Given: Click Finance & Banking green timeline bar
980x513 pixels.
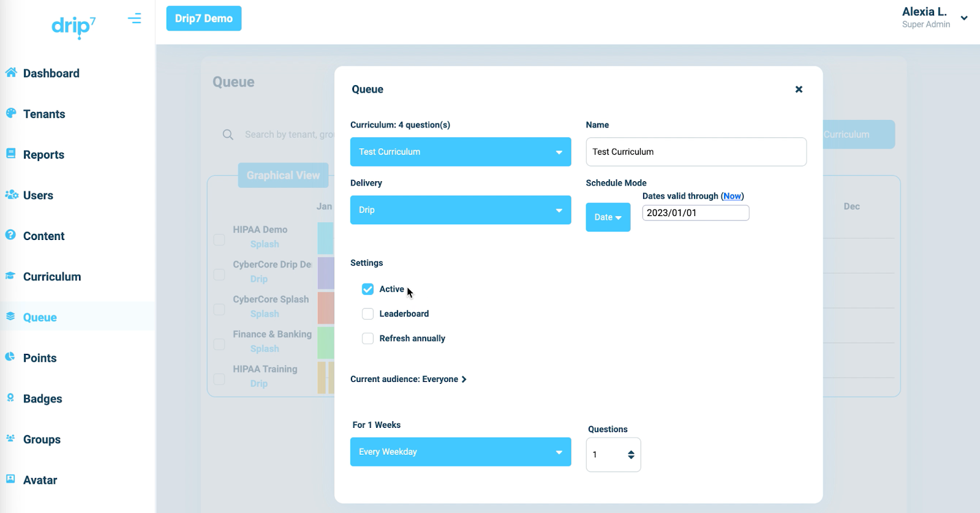Looking at the screenshot, I should point(325,343).
